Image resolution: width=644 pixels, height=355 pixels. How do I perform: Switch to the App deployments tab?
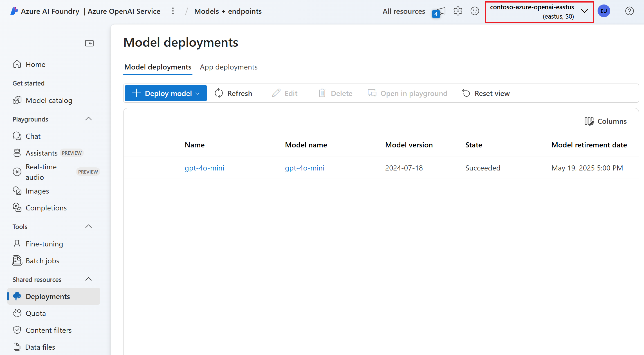click(x=228, y=67)
